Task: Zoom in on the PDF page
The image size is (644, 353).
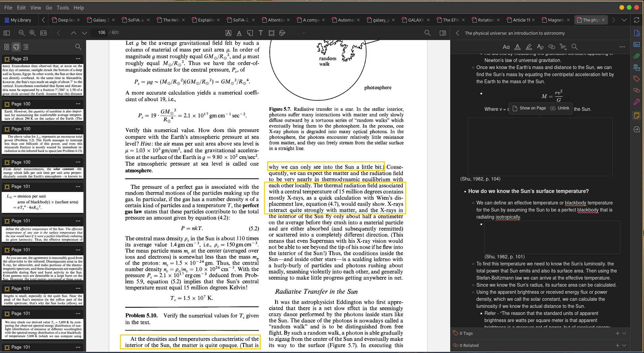Action: pyautogui.click(x=33, y=33)
